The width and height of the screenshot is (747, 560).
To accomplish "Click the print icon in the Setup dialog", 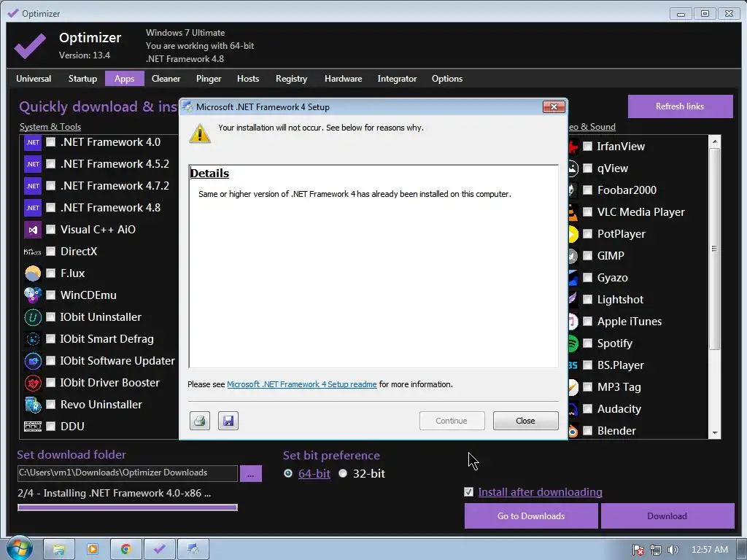I will pyautogui.click(x=200, y=421).
